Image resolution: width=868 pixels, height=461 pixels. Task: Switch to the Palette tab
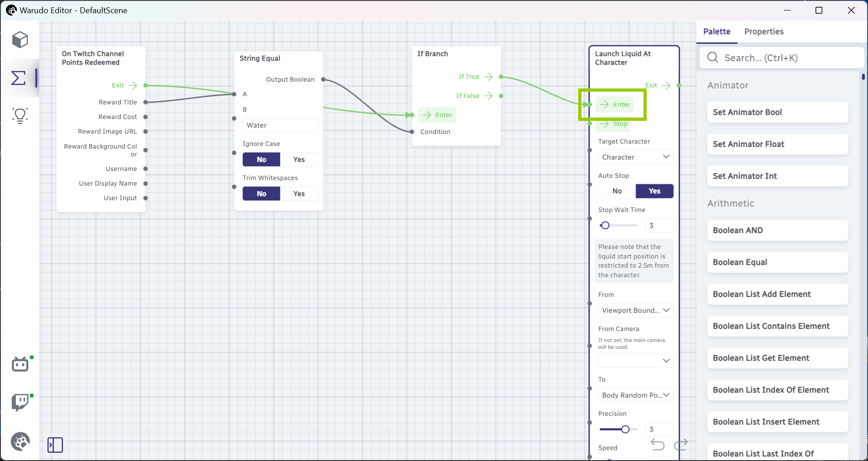(716, 31)
